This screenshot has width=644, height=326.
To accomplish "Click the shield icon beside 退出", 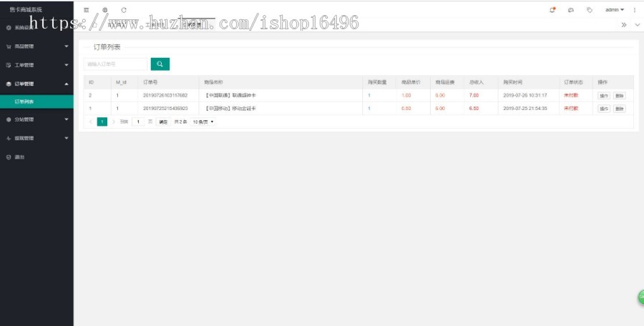I will click(9, 157).
